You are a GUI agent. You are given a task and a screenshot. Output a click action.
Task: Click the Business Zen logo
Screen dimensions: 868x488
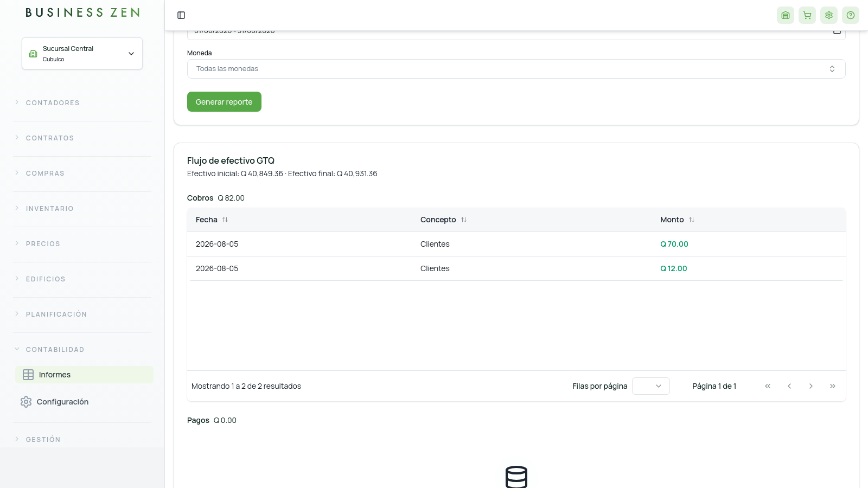point(82,12)
